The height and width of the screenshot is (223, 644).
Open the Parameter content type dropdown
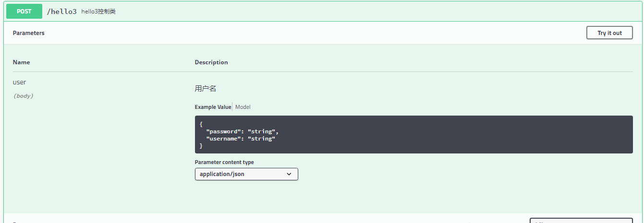pos(246,174)
